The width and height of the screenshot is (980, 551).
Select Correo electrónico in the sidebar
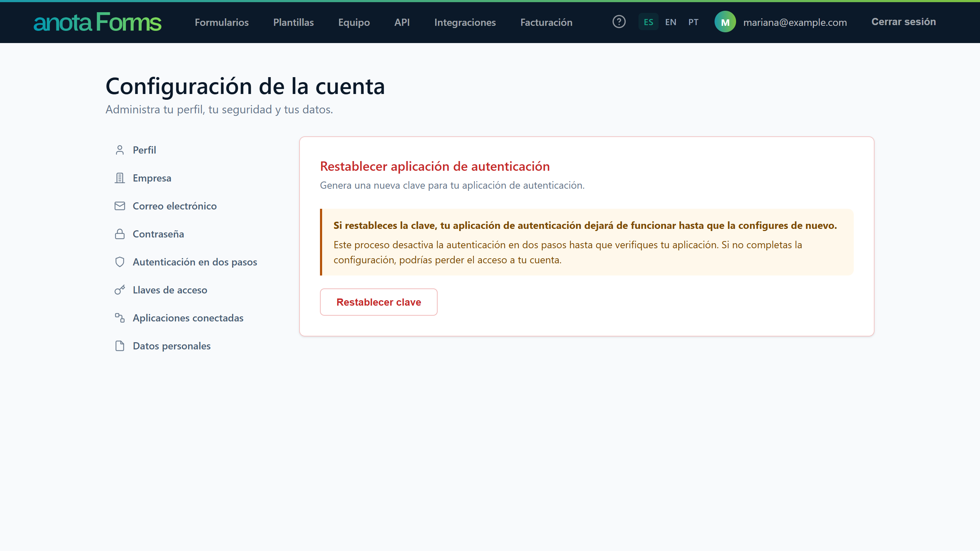(x=190, y=206)
